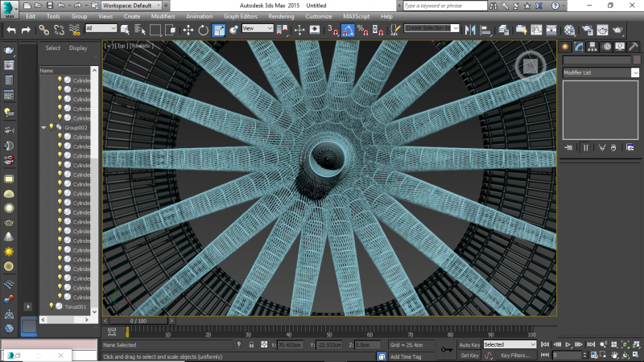Click the Go to Start button
Screen dimensions: 644x362
click(545, 345)
